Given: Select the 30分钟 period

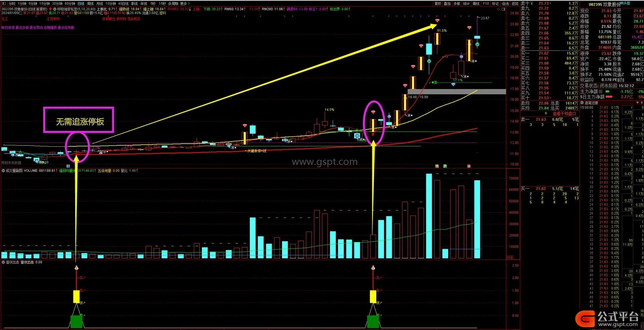Looking at the screenshot, I should coord(57,4).
